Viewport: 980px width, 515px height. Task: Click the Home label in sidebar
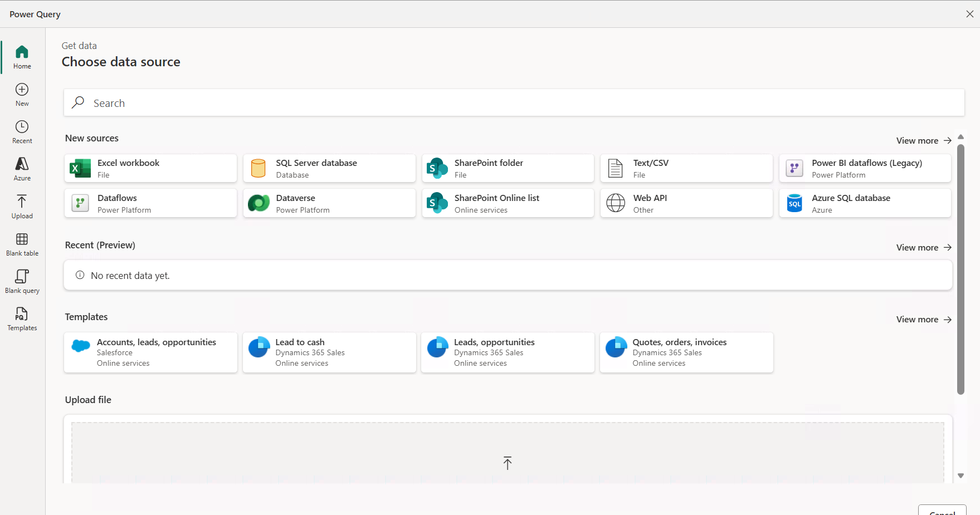(x=22, y=66)
